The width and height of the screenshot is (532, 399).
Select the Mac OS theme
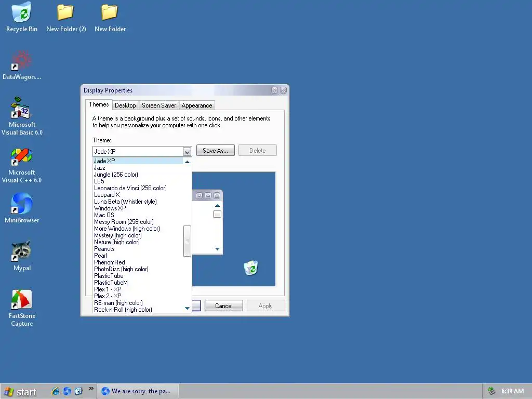point(138,215)
